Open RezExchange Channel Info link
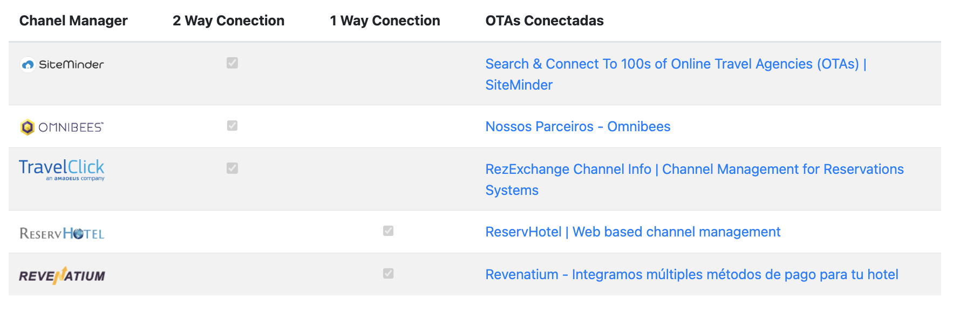980x311 pixels. 695,179
